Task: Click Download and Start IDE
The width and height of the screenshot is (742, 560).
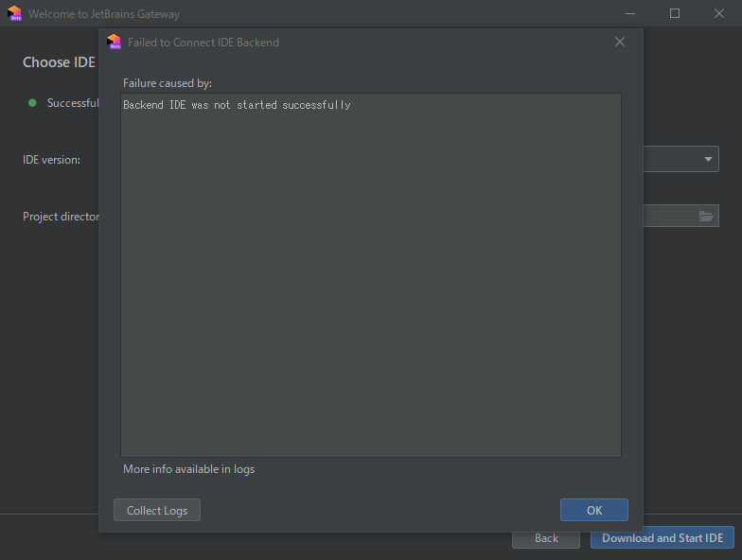Action: (x=662, y=538)
